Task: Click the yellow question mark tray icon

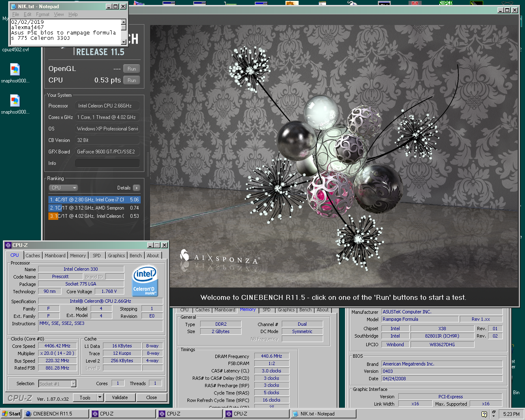Action: (484, 414)
